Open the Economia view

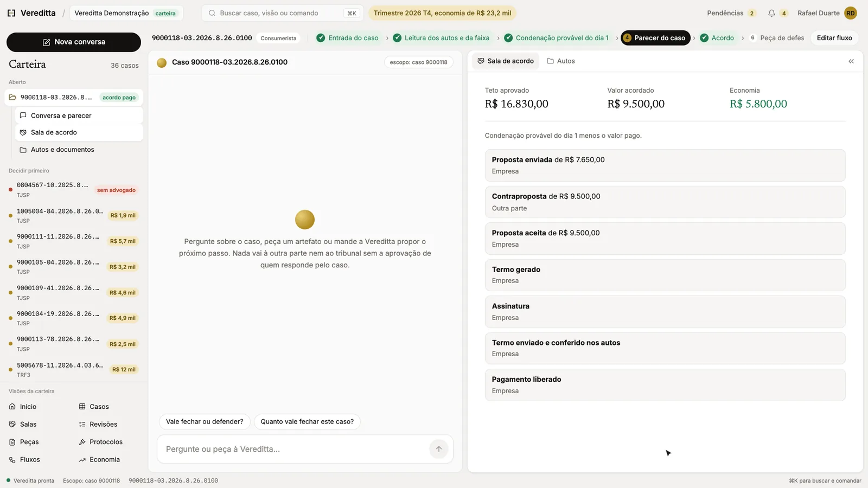point(99,460)
